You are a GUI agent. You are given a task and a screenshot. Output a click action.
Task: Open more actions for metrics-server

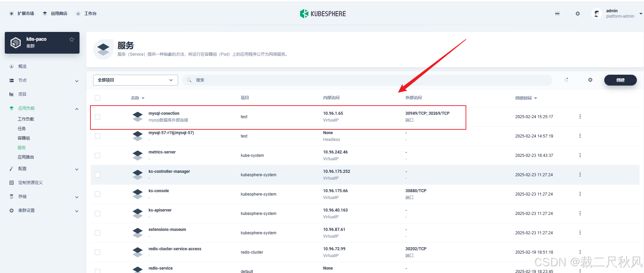580,155
